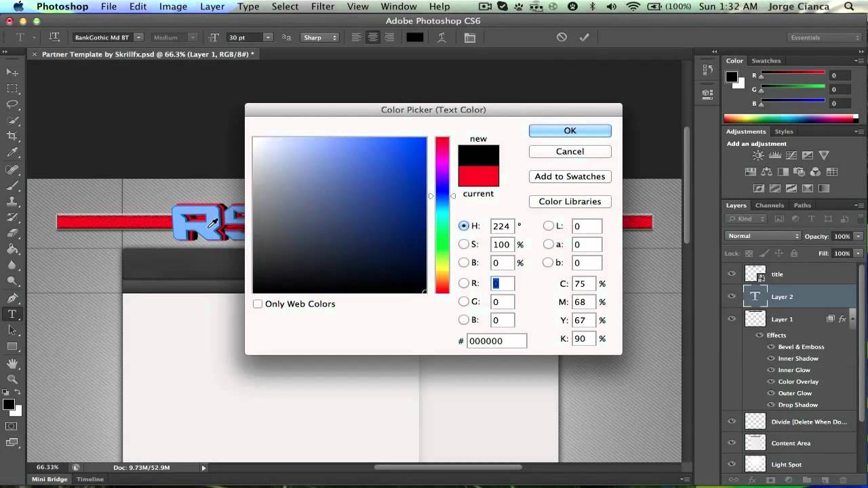This screenshot has height=488, width=868.
Task: Click the vertical hue slider strip
Action: (x=442, y=215)
